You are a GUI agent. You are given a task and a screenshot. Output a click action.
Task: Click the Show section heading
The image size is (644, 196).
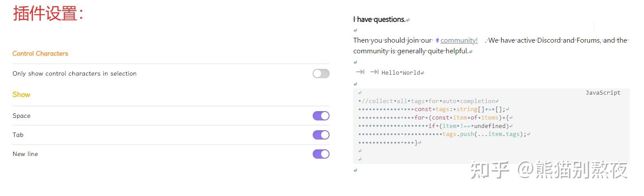pyautogui.click(x=21, y=94)
